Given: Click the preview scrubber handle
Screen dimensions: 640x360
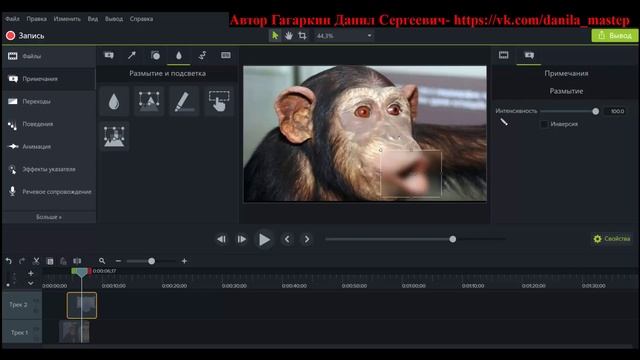Looking at the screenshot, I should [x=453, y=239].
